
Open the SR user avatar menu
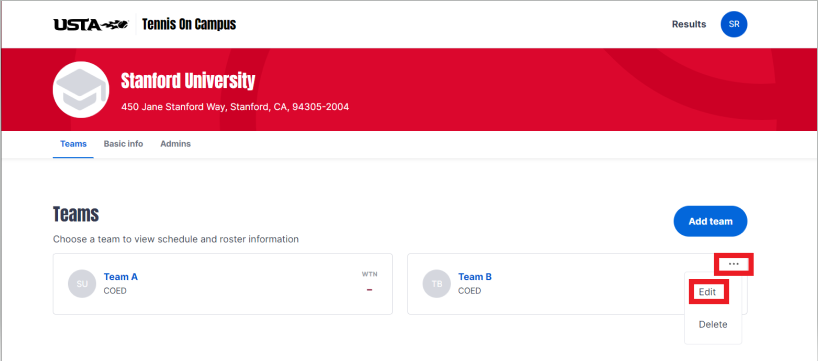coord(733,25)
